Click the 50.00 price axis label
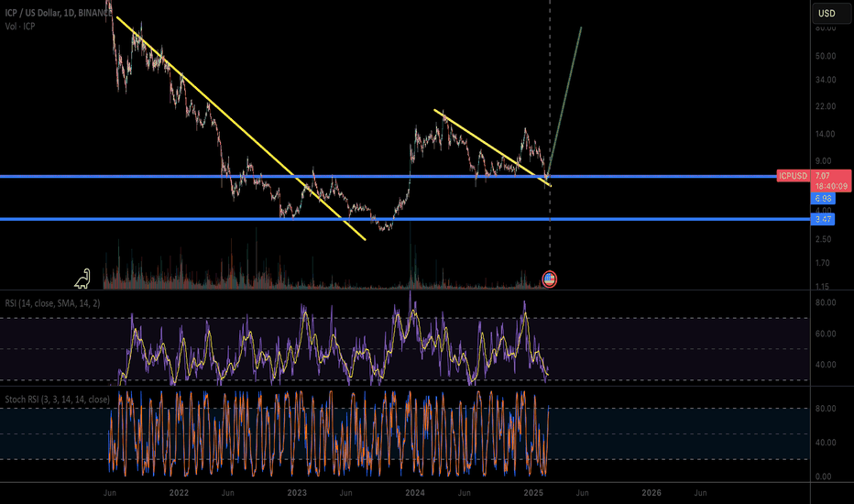Viewport: 854px width, 504px height. [826, 56]
